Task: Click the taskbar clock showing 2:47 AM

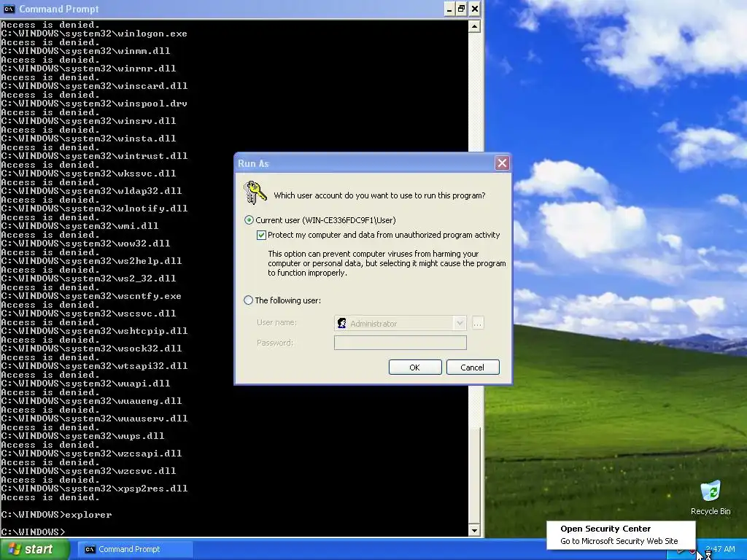Action: pyautogui.click(x=720, y=549)
